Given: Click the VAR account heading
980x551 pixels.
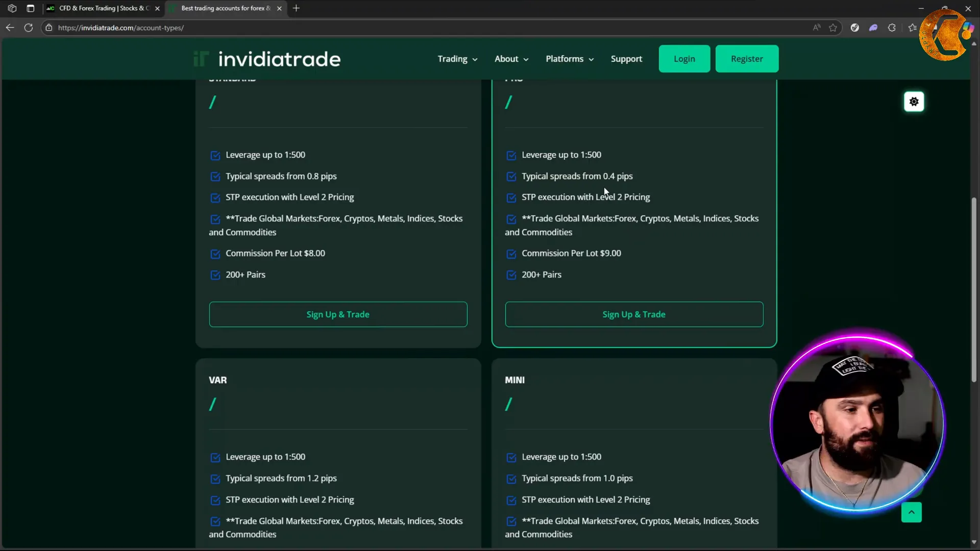Looking at the screenshot, I should [218, 380].
